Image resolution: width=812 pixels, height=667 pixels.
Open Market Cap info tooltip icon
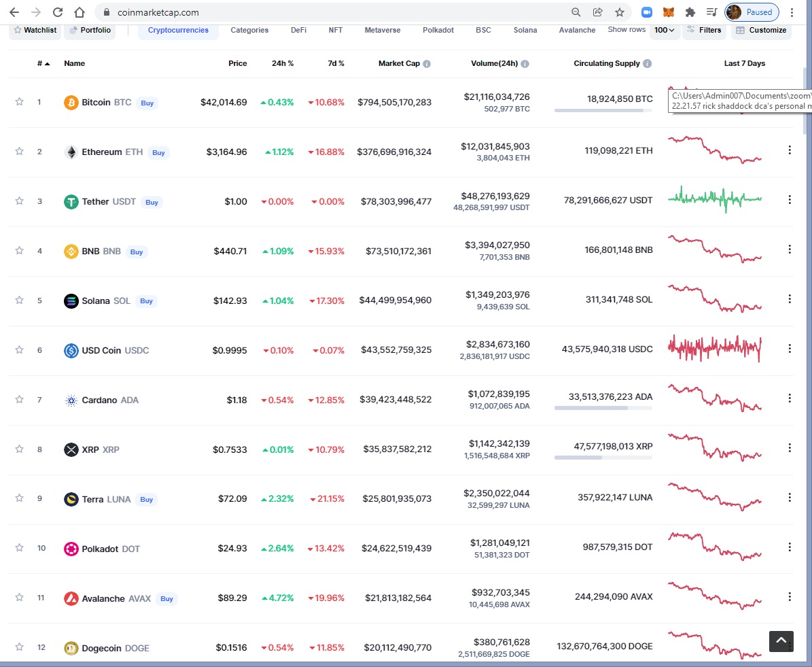pos(427,64)
